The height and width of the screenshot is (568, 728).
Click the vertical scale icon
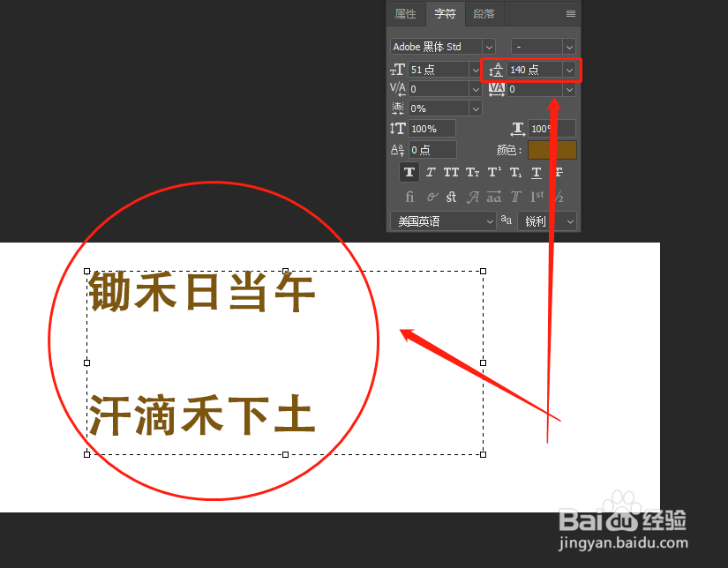coord(397,129)
